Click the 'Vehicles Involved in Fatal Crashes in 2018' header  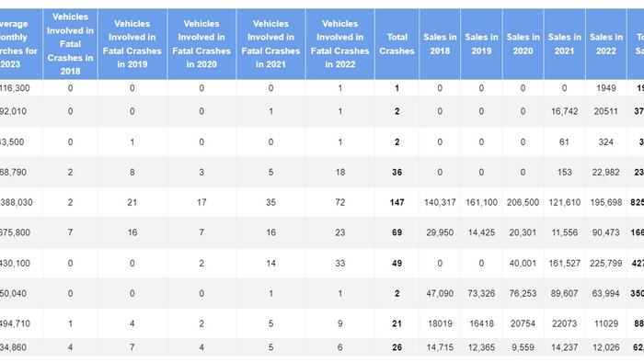coord(70,44)
